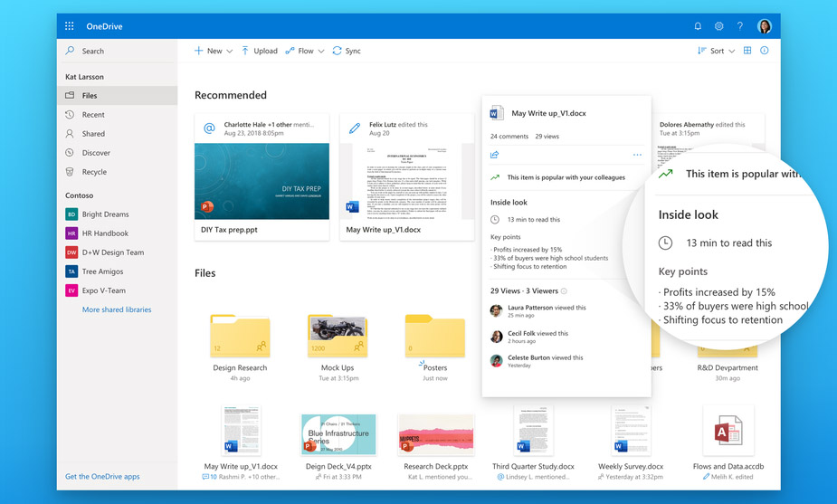This screenshot has height=504, width=837.
Task: Open DIY Tax prep.ppt recommended card
Action: click(262, 177)
